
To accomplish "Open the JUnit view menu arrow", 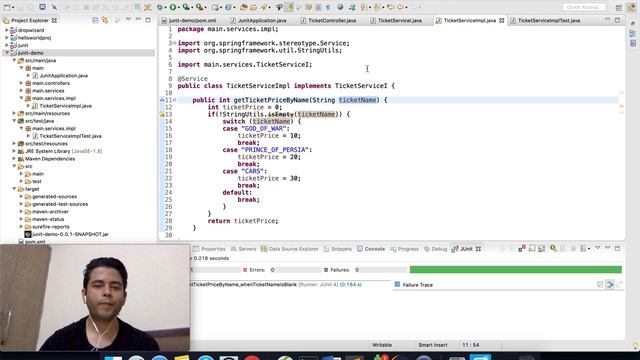I will click(598, 248).
